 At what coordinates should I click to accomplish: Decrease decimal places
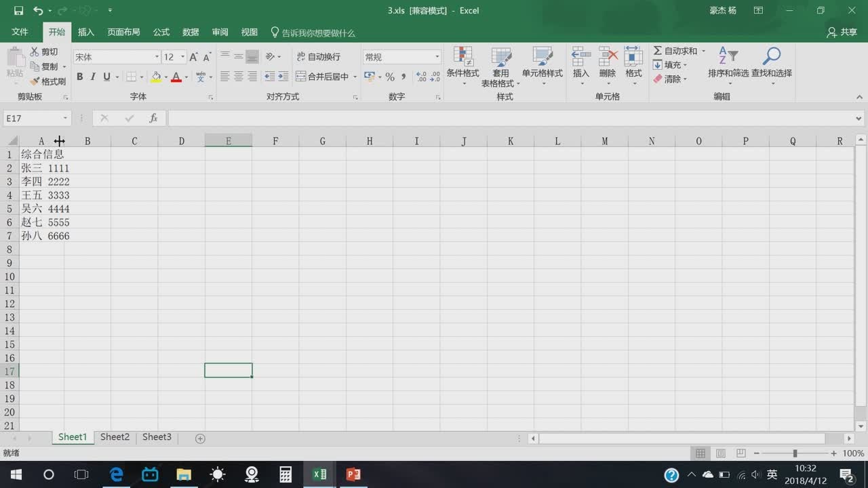click(435, 77)
